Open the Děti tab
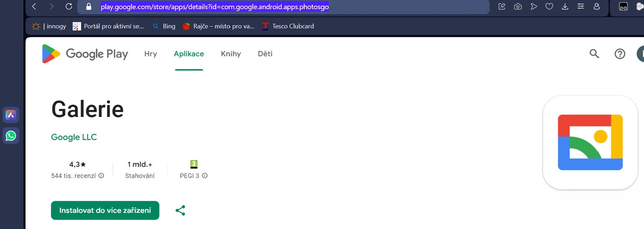This screenshot has height=229, width=644. pyautogui.click(x=265, y=54)
